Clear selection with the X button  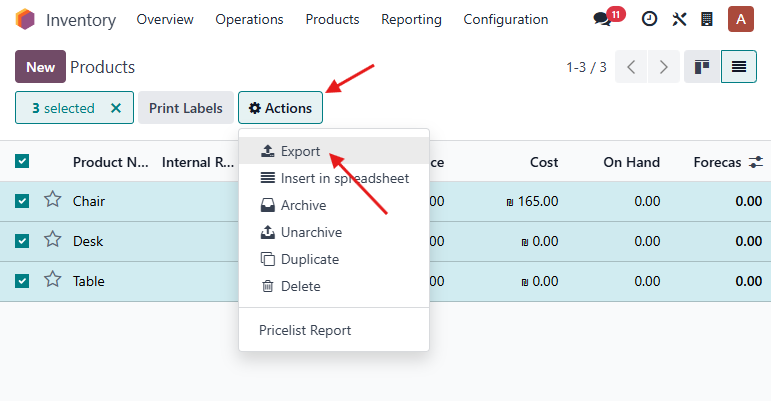[115, 108]
